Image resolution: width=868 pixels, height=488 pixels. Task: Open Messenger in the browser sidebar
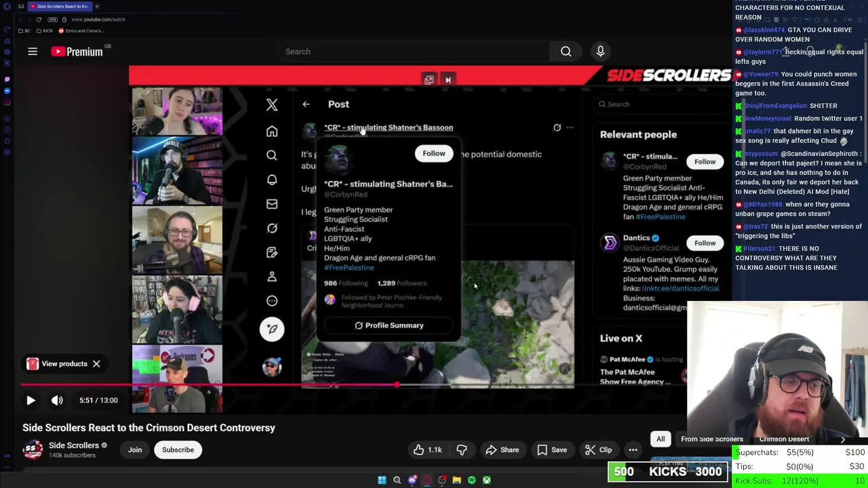pyautogui.click(x=7, y=90)
